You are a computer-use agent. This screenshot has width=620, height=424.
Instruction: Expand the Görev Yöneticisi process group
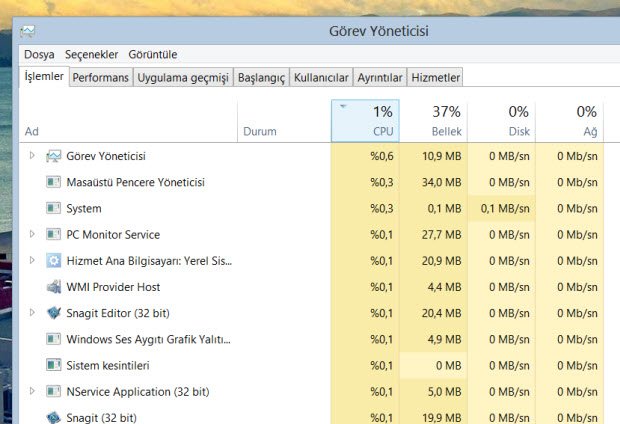pyautogui.click(x=32, y=156)
